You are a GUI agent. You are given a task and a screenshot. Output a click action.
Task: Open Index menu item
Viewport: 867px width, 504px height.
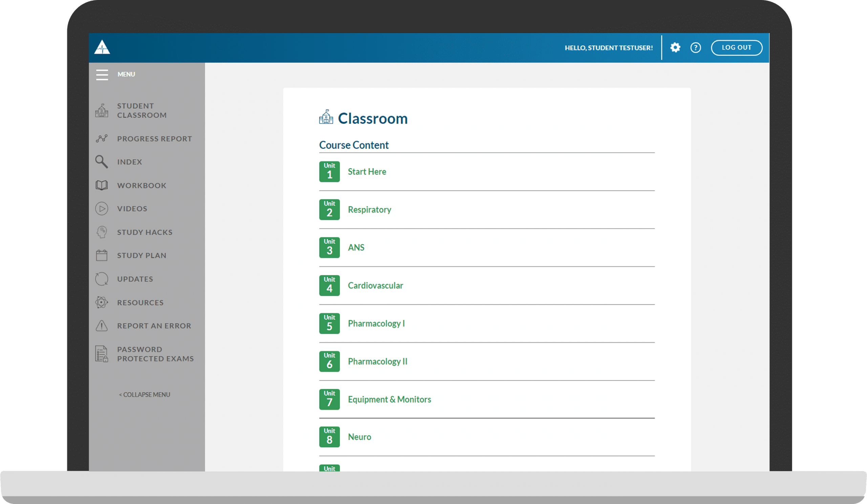click(x=129, y=162)
